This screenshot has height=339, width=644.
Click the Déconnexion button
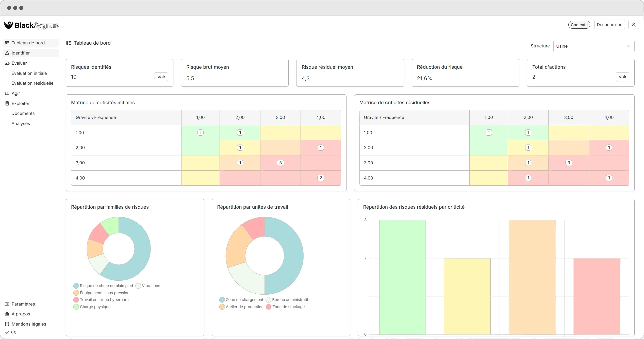(x=609, y=25)
